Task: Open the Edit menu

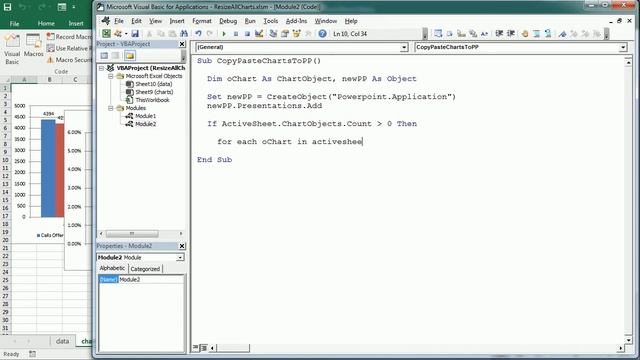Action: [136, 21]
